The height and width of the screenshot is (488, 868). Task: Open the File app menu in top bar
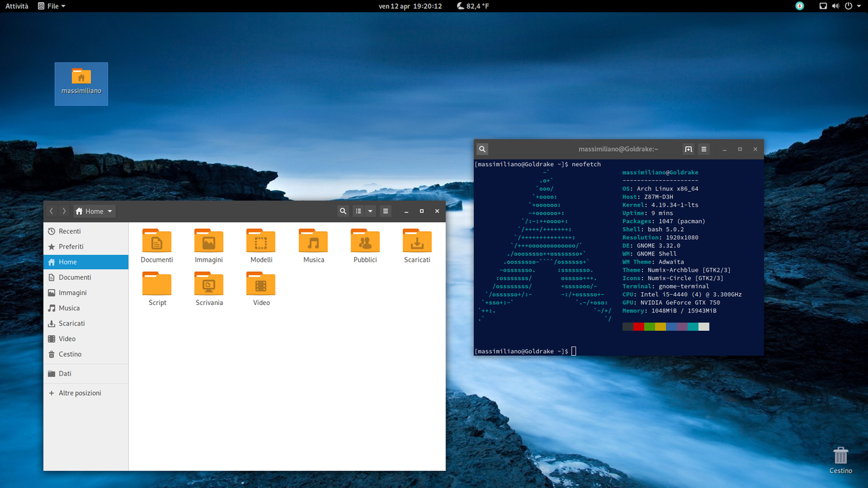click(x=52, y=6)
